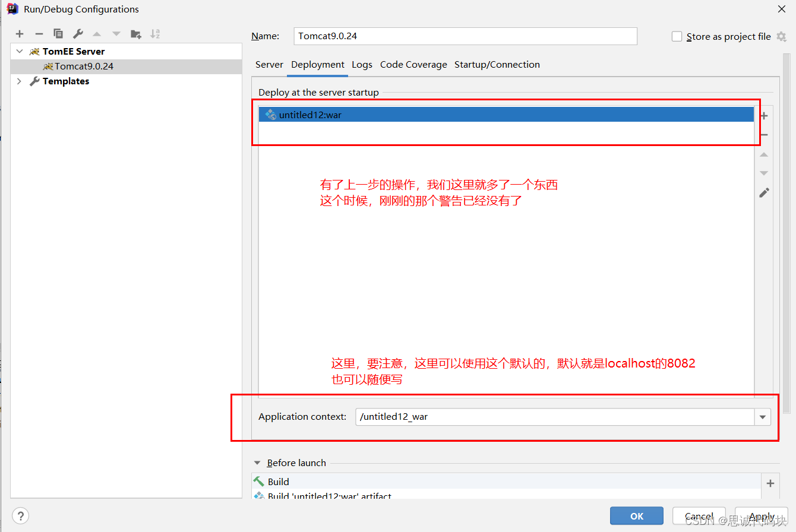Add deployment artifact plus button
Image resolution: width=796 pixels, height=532 pixels.
click(765, 116)
